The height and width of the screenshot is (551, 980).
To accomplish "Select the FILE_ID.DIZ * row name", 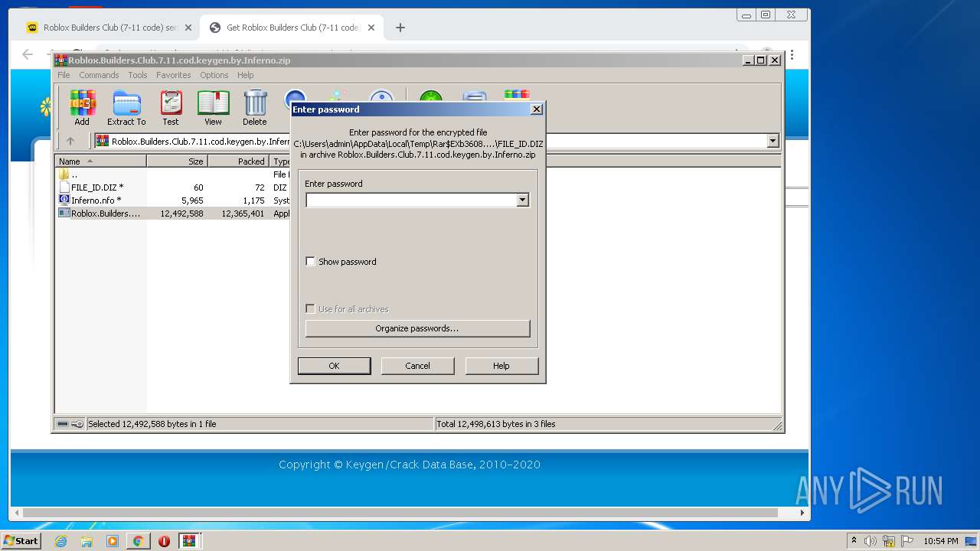I will click(x=97, y=187).
